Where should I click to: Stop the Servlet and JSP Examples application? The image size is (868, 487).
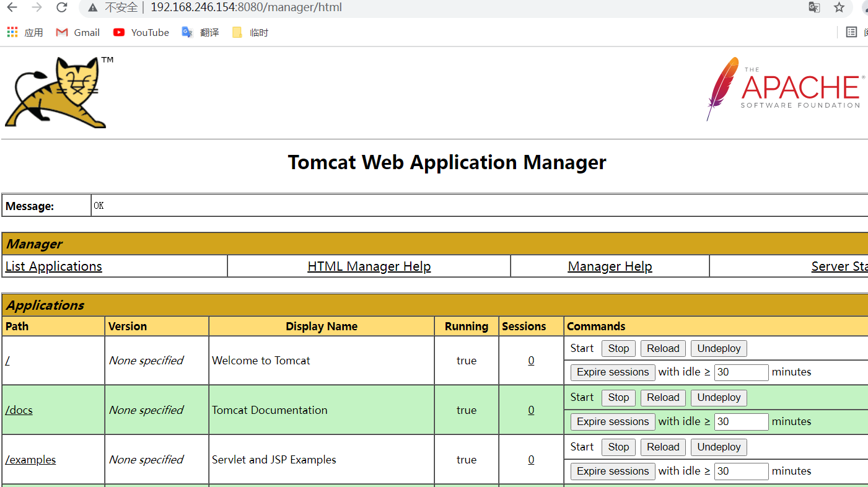(x=618, y=447)
